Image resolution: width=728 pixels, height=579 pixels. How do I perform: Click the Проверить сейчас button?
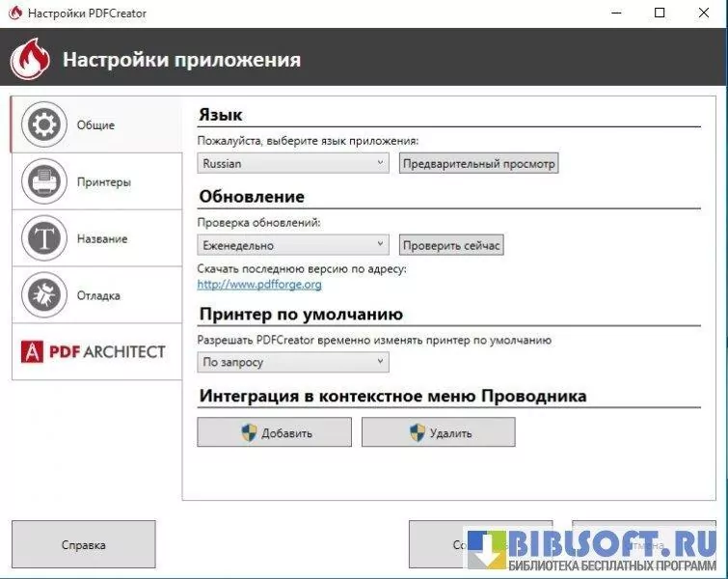451,246
